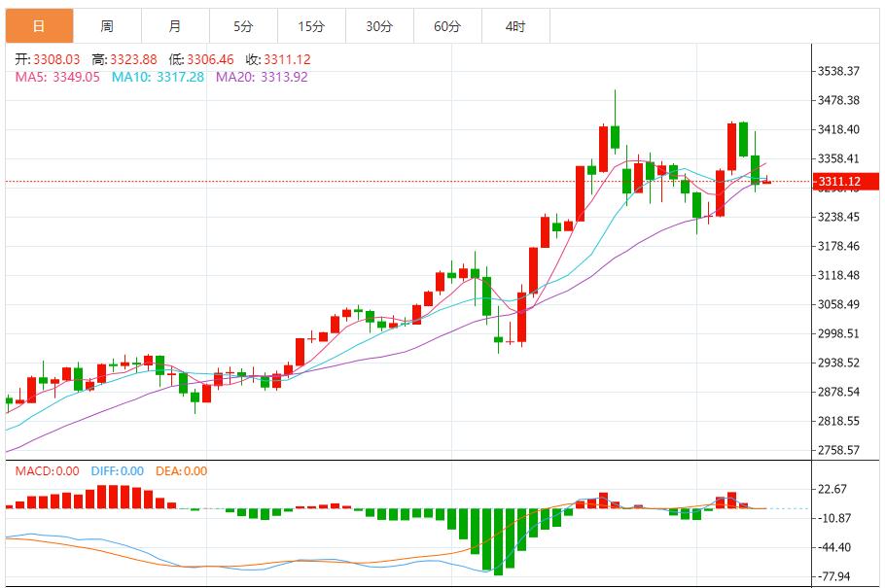Select the 15分 timeframe tab
885x588 pixels.
pyautogui.click(x=311, y=26)
